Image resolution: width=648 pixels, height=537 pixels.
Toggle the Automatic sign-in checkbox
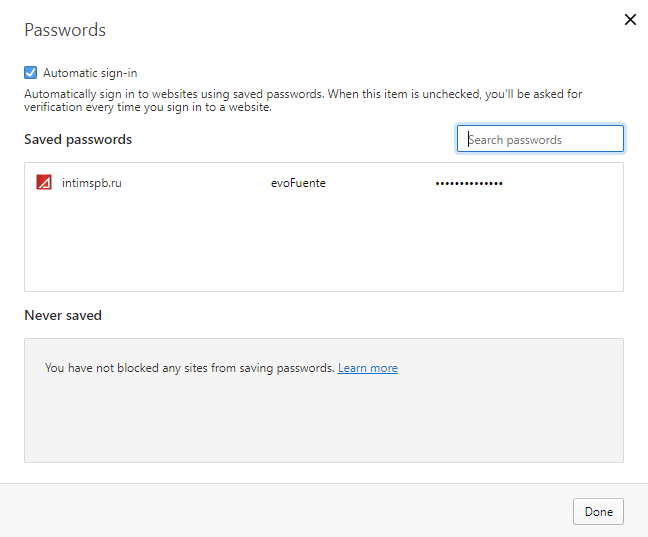30,73
